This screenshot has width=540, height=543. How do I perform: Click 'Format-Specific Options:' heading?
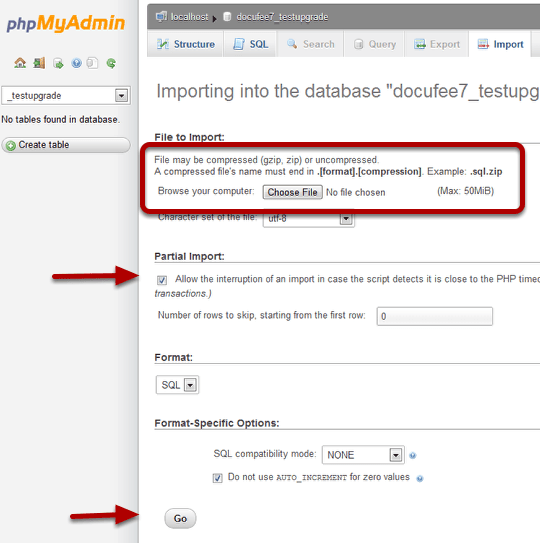point(217,423)
